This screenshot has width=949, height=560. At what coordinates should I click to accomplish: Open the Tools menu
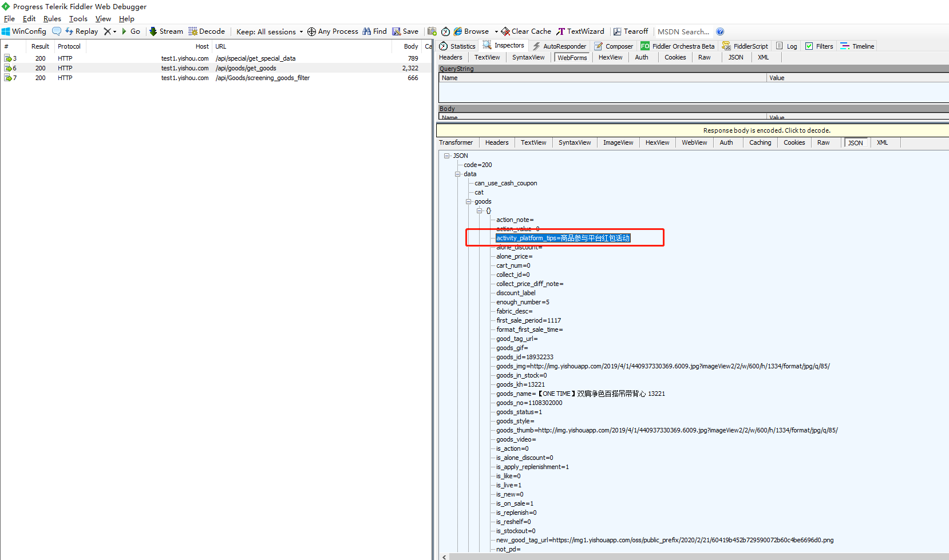coord(78,19)
